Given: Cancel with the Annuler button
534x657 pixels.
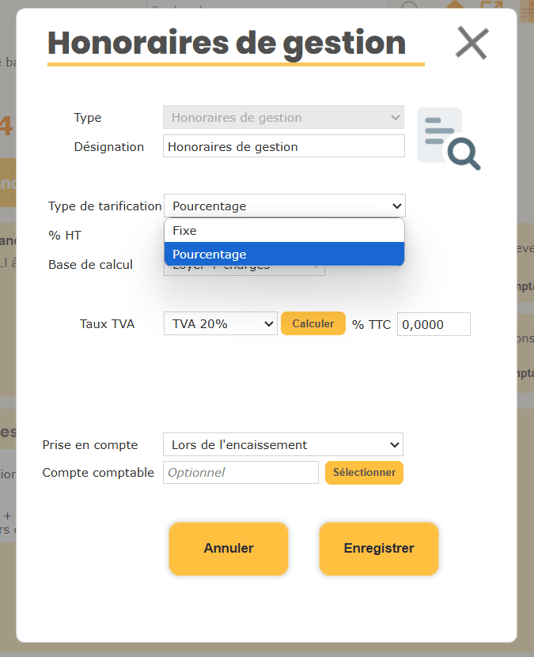Looking at the screenshot, I should [229, 548].
